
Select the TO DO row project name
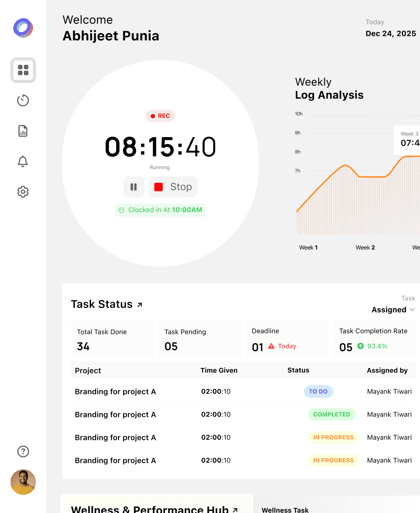tap(115, 392)
